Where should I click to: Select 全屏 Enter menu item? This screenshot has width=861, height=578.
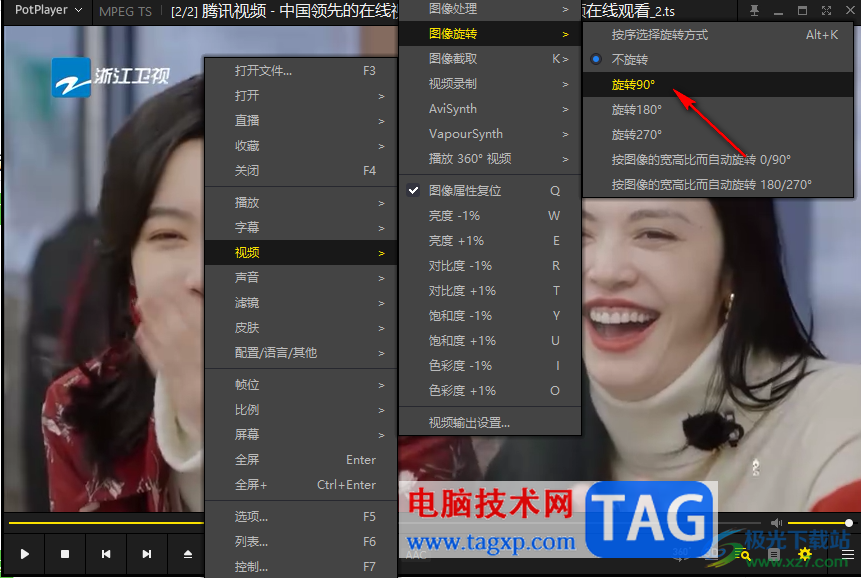(x=301, y=459)
